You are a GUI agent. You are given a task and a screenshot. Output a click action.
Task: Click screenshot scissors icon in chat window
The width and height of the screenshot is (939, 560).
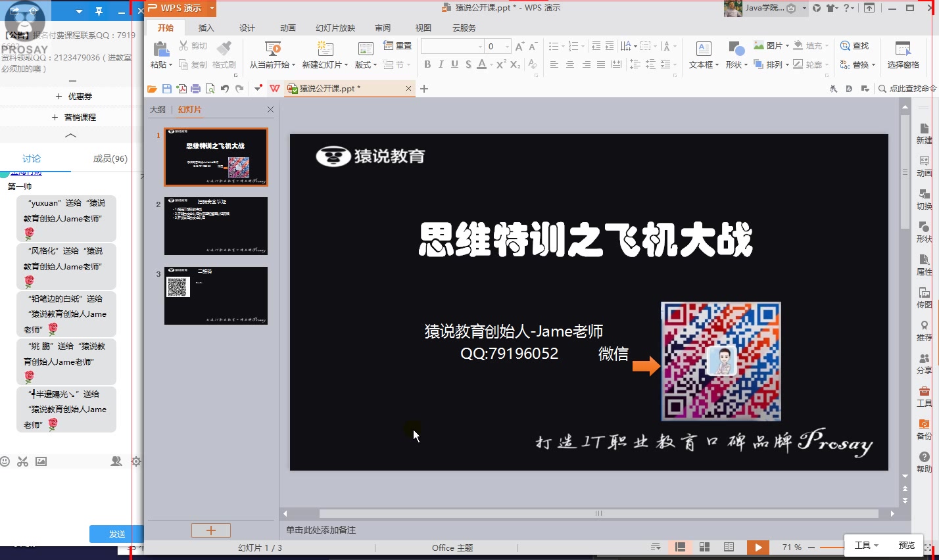pos(23,461)
